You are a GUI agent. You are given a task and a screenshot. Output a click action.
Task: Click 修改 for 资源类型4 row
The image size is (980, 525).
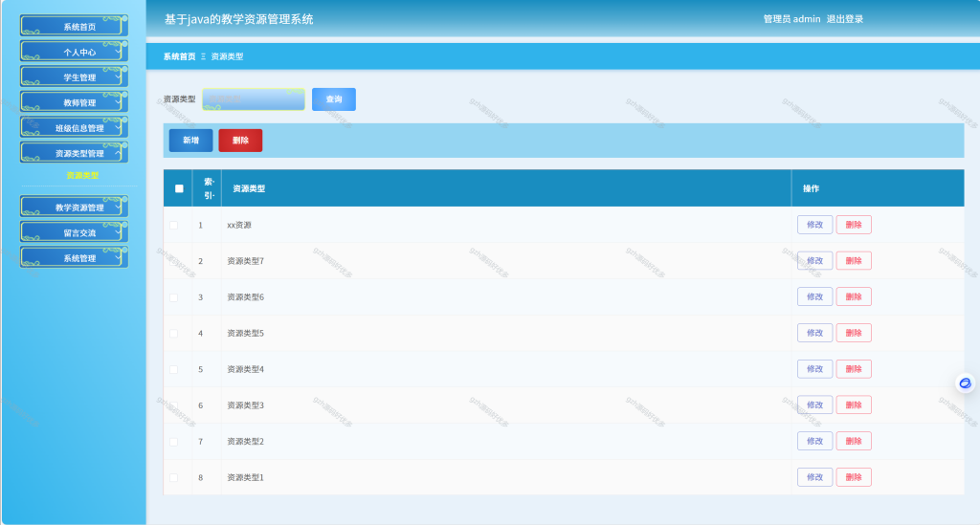pos(814,369)
